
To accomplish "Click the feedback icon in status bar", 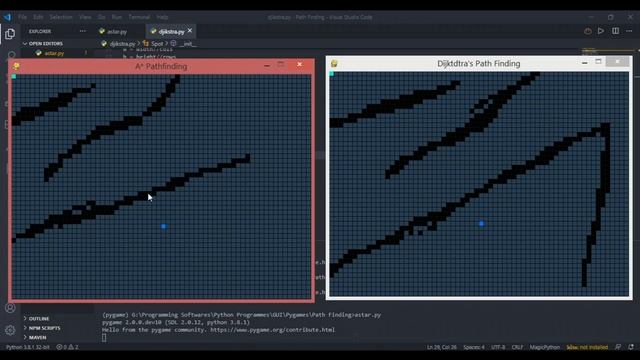I will pos(618,347).
